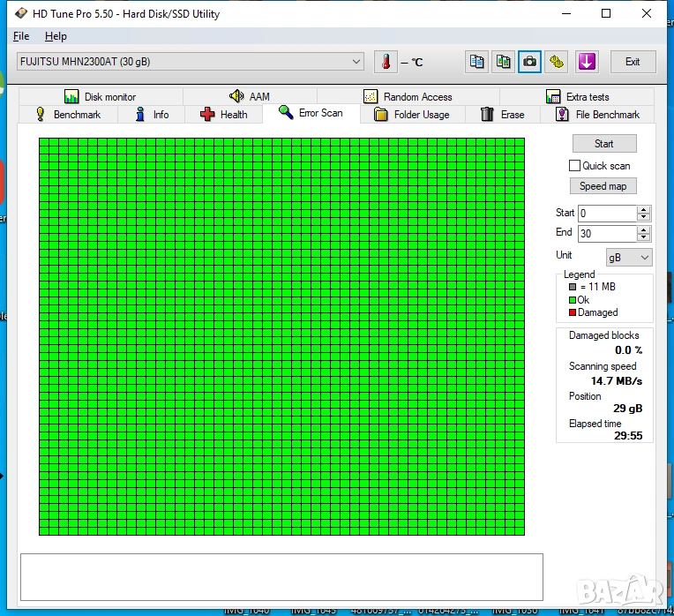Click the copy screenshot to clipboard icon
Image resolution: width=674 pixels, height=616 pixels.
click(503, 62)
